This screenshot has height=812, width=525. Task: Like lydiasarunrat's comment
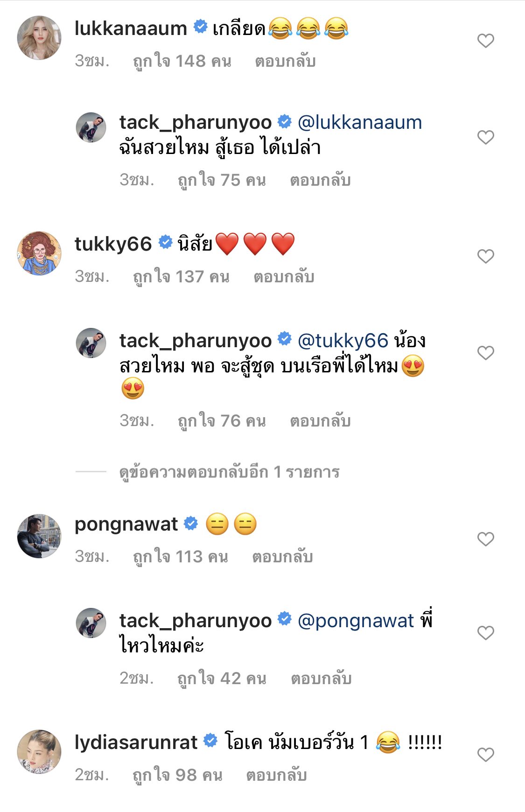[x=485, y=755]
